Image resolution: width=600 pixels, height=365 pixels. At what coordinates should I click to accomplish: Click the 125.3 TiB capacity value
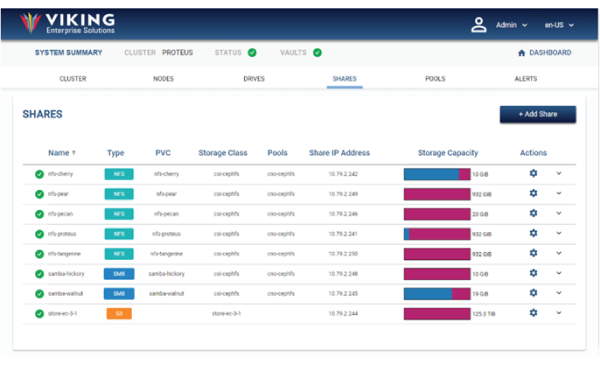click(x=484, y=314)
